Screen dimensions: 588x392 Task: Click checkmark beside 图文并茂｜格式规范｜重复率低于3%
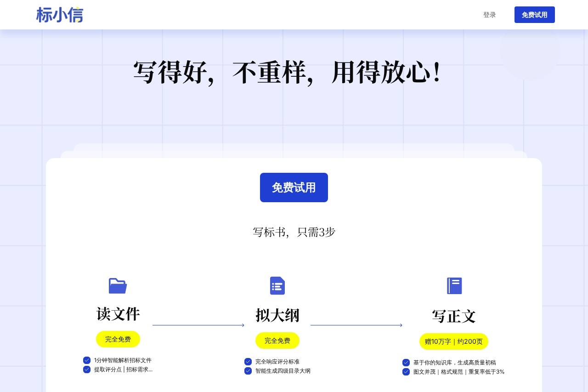(406, 372)
